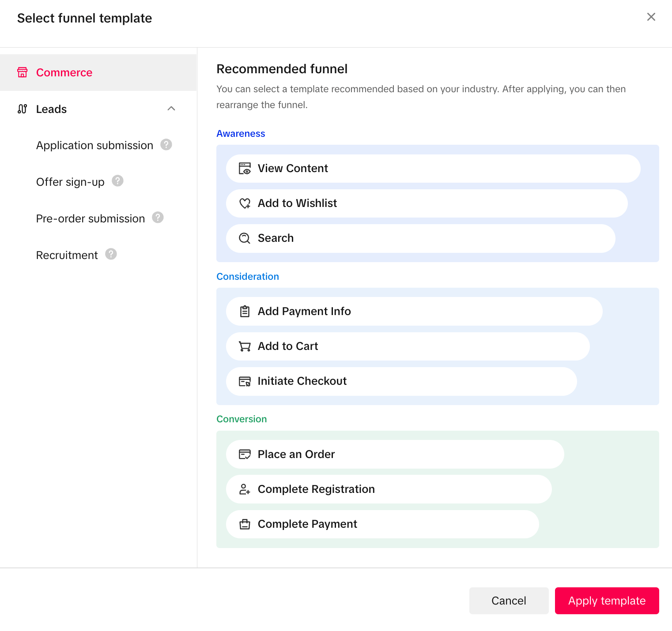The width and height of the screenshot is (672, 631).
Task: Click the Place an Order step
Action: point(395,454)
